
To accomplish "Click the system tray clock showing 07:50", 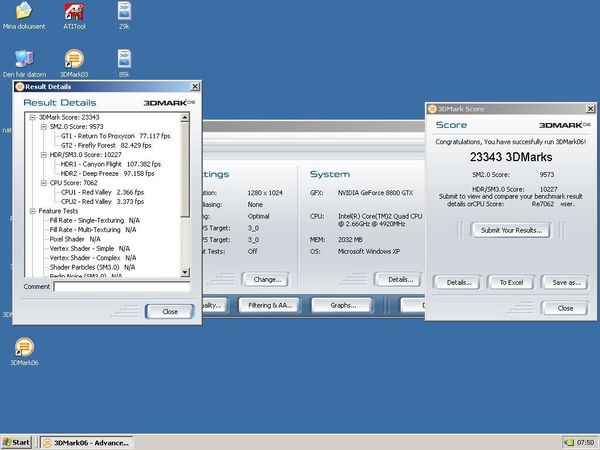I will point(585,442).
